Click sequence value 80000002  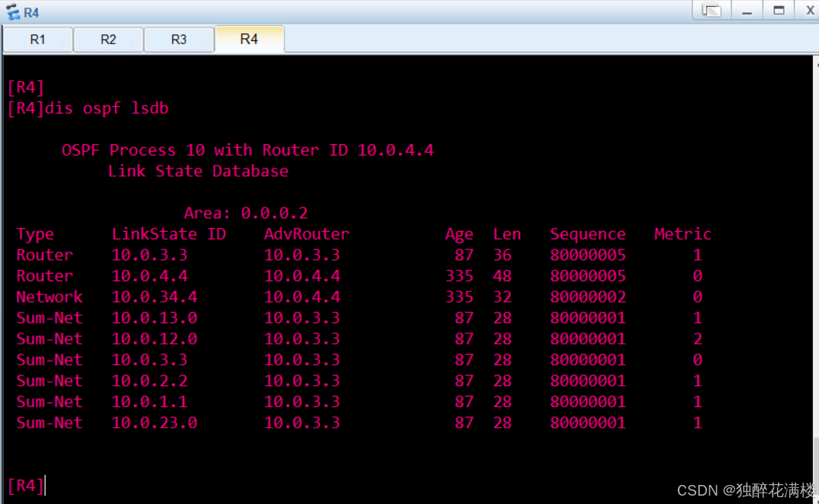588,297
